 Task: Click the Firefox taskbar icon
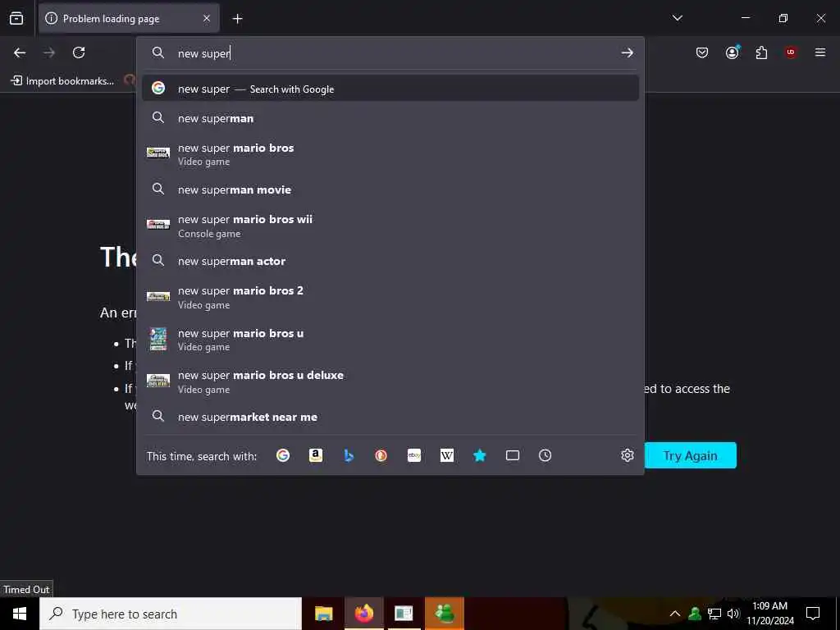coord(363,614)
